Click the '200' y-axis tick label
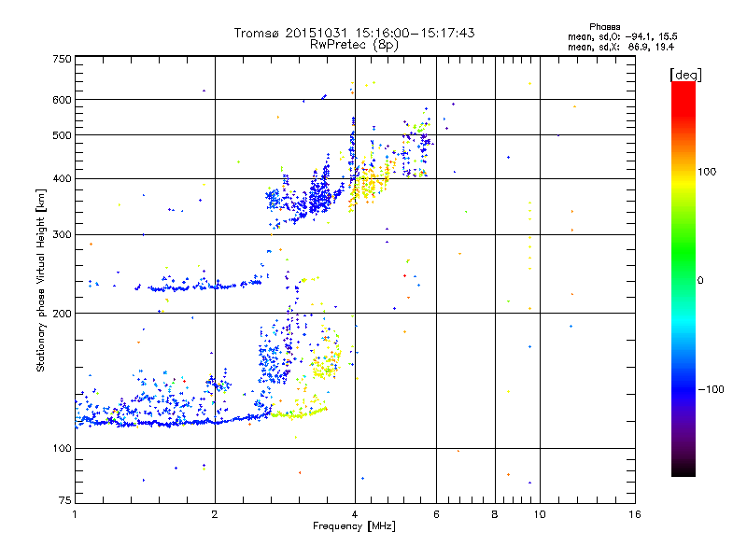The width and height of the screenshot is (747, 560). (62, 314)
